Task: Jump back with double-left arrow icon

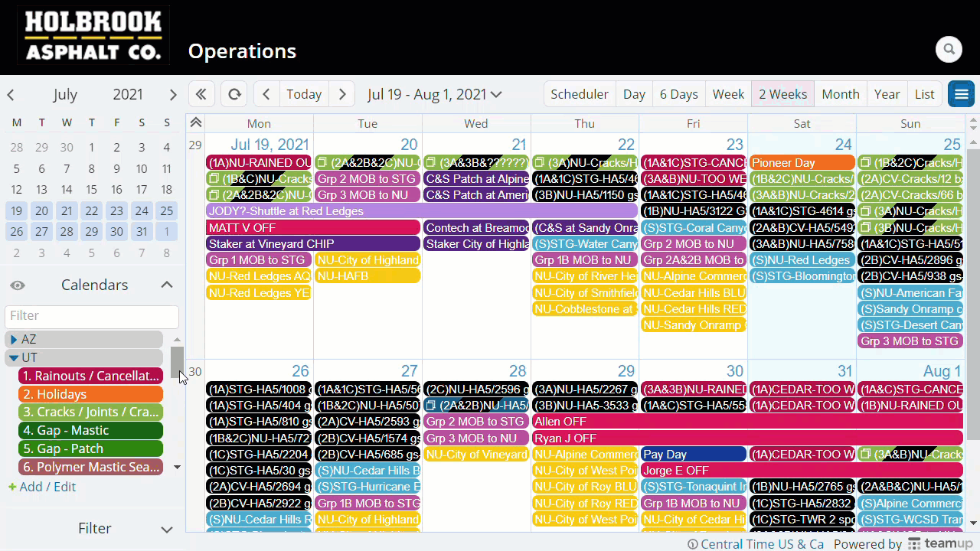Action: click(201, 94)
